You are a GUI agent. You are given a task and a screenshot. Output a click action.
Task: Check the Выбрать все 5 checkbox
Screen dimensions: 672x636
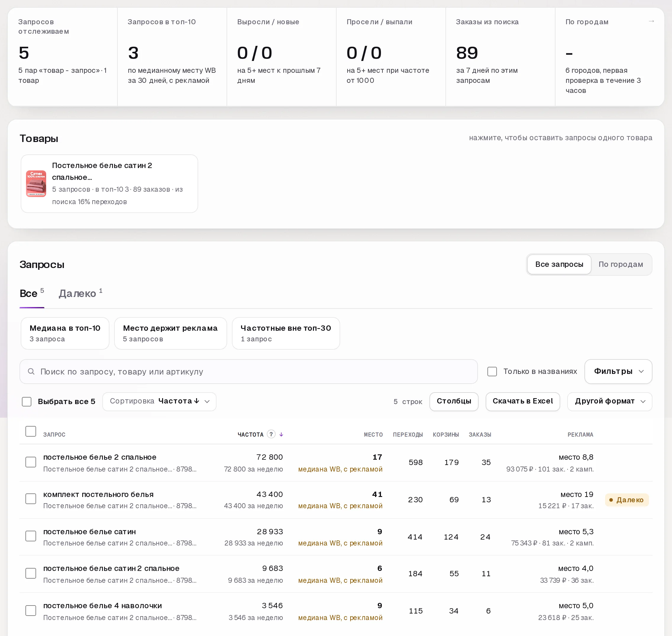pos(26,401)
